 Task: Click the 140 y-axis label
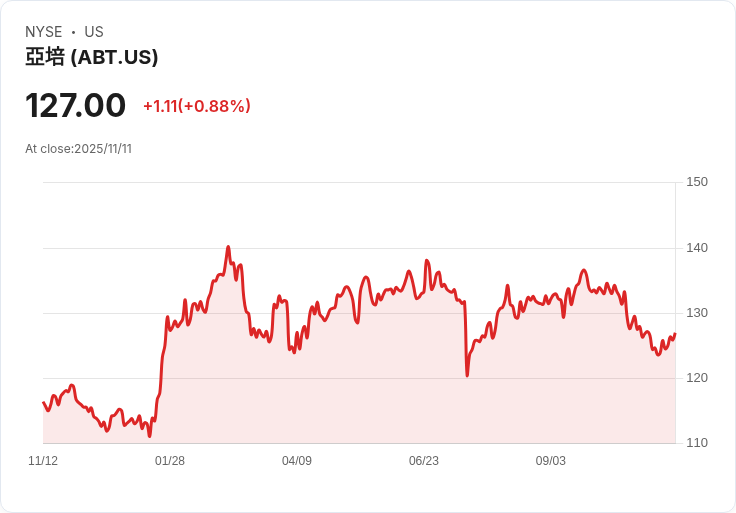[697, 247]
